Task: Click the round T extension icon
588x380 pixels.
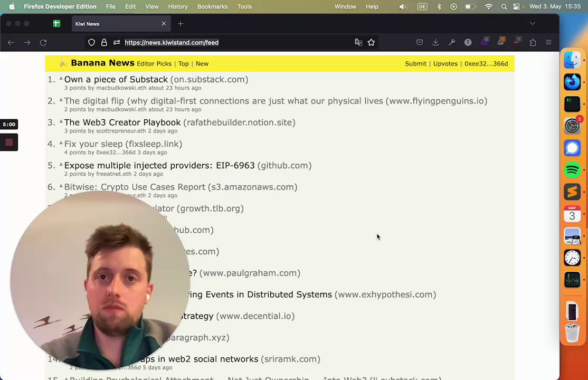Action: 468,42
